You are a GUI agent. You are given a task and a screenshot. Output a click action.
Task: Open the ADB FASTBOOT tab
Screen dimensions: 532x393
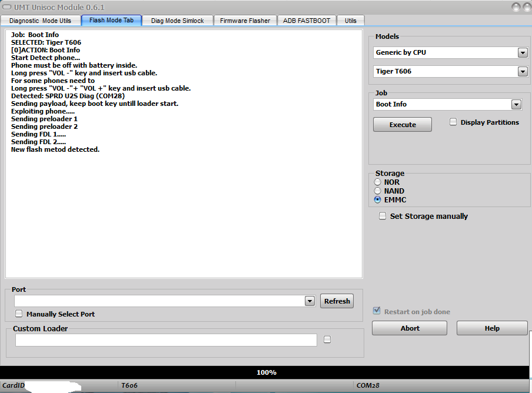307,21
